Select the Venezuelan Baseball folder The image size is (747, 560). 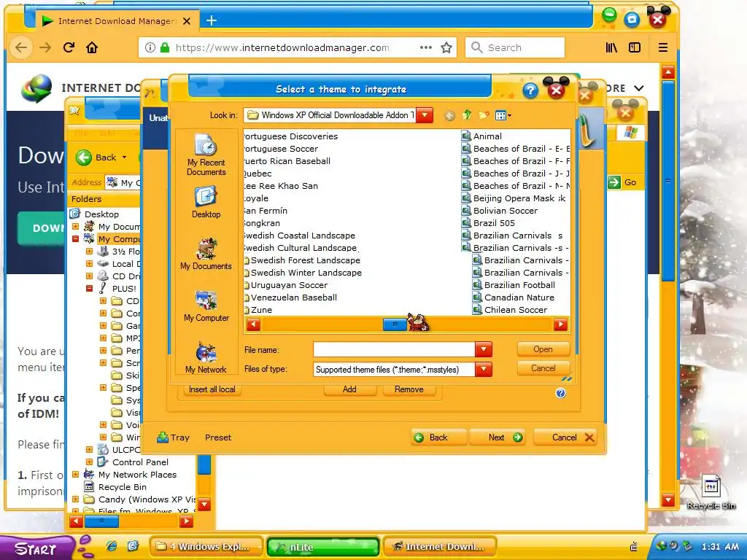click(290, 297)
